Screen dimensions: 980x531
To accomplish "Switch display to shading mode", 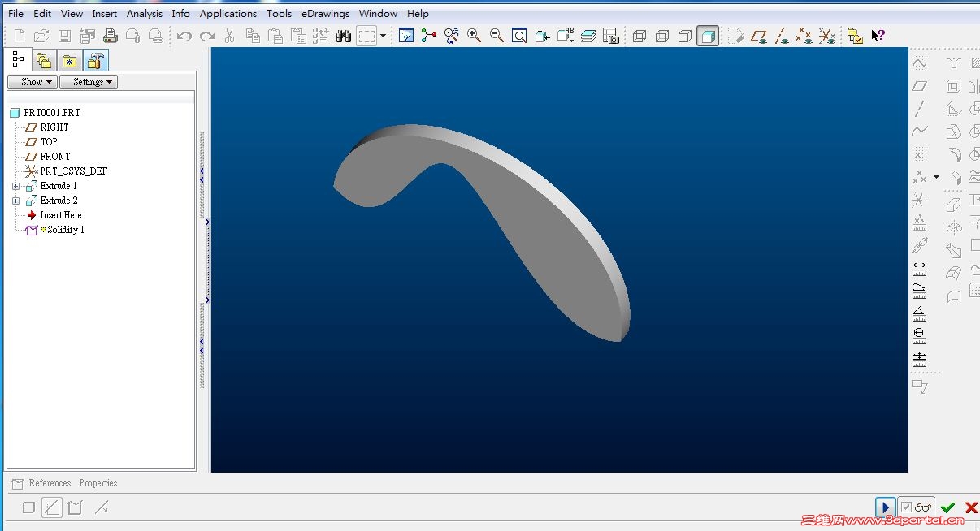I will (708, 36).
